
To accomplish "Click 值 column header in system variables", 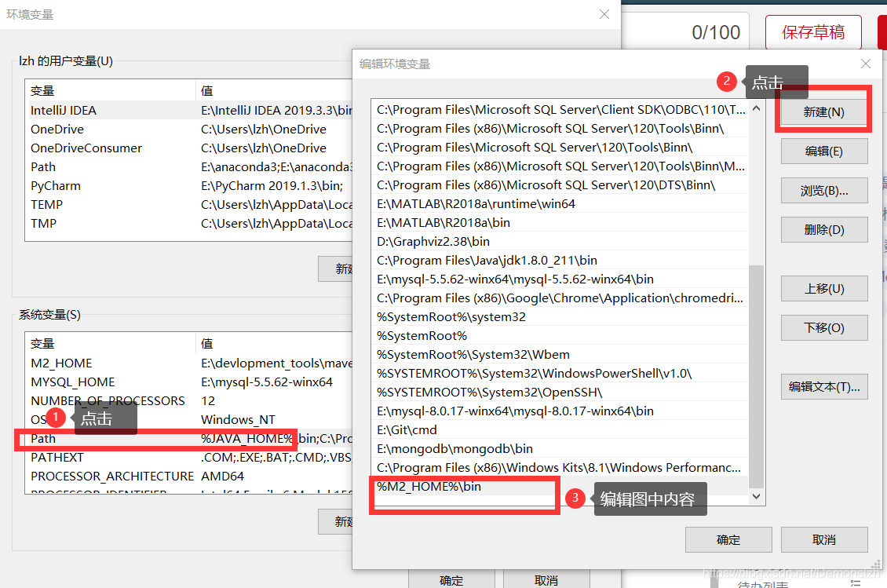I will [x=275, y=344].
